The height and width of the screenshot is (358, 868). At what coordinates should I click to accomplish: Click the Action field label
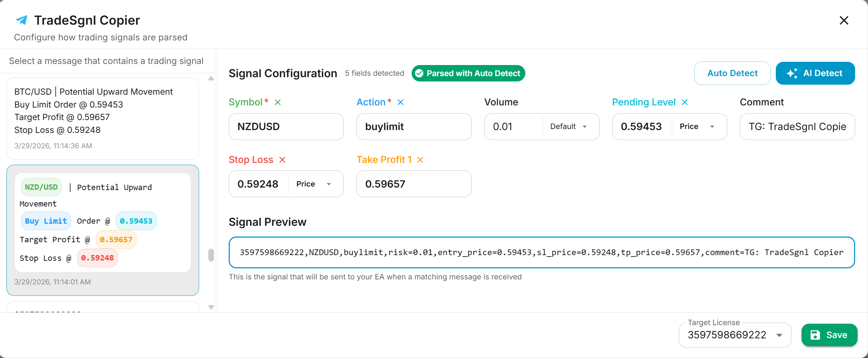pyautogui.click(x=371, y=102)
